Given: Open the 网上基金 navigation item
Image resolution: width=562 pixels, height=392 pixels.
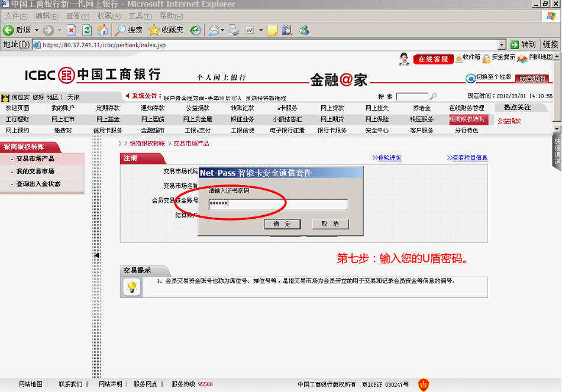Looking at the screenshot, I should point(108,119).
